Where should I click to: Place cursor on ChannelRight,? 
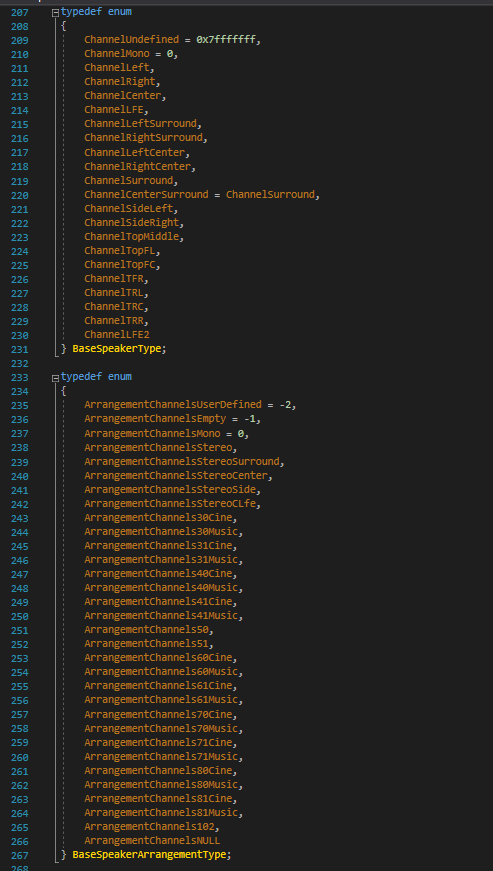pyautogui.click(x=122, y=82)
